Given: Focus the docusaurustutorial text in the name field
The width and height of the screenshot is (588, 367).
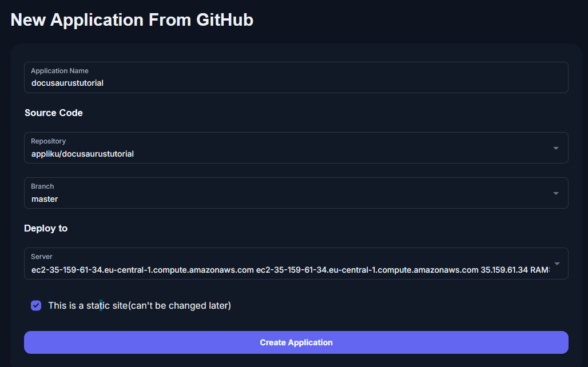Looking at the screenshot, I should [x=67, y=83].
